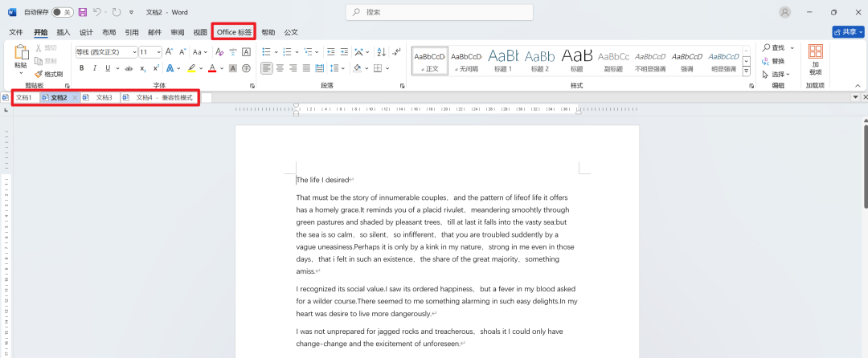Click the Phonetic Guide (wén) icon

233,52
